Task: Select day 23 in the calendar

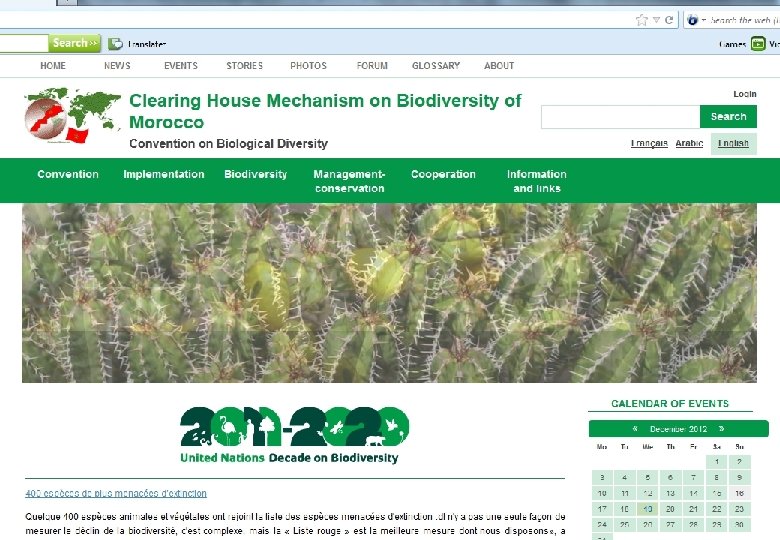Action: [740, 509]
